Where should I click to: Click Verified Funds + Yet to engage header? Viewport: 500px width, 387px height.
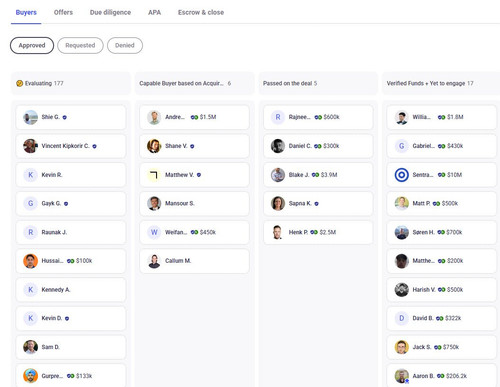pos(441,83)
